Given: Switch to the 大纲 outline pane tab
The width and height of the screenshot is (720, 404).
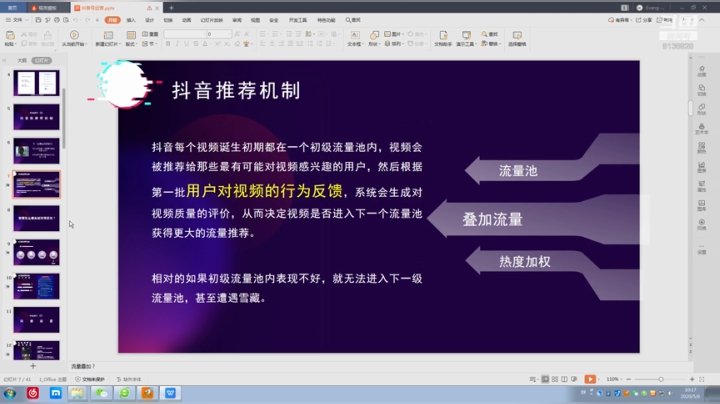Looking at the screenshot, I should coord(22,61).
